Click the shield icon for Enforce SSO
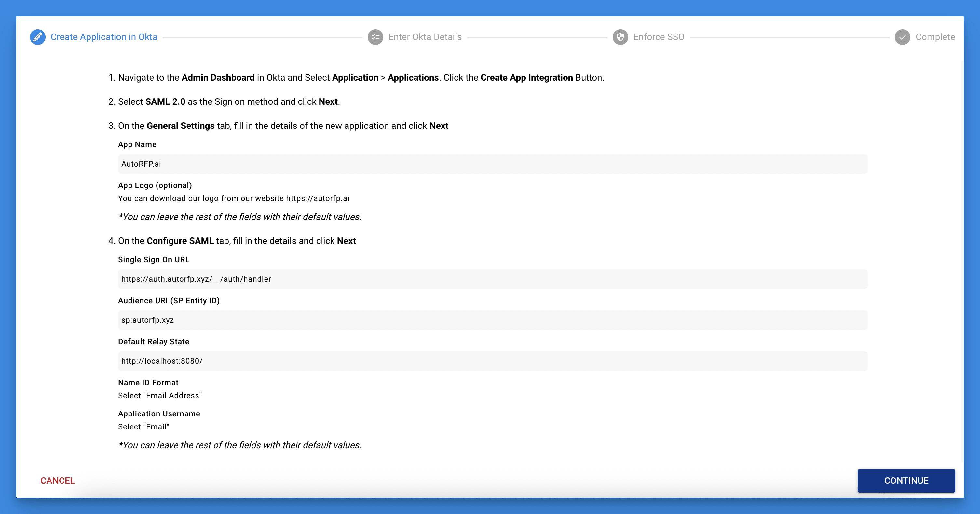The width and height of the screenshot is (980, 514). 620,37
